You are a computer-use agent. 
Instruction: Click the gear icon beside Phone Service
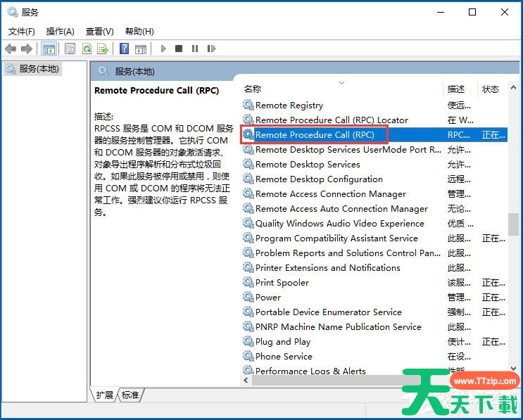point(248,356)
